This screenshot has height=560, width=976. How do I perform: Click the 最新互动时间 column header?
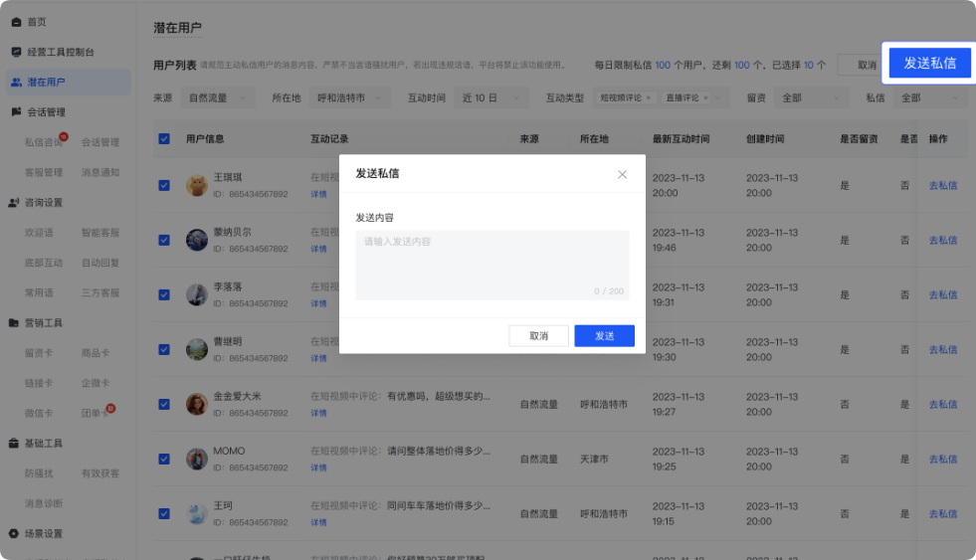(681, 138)
